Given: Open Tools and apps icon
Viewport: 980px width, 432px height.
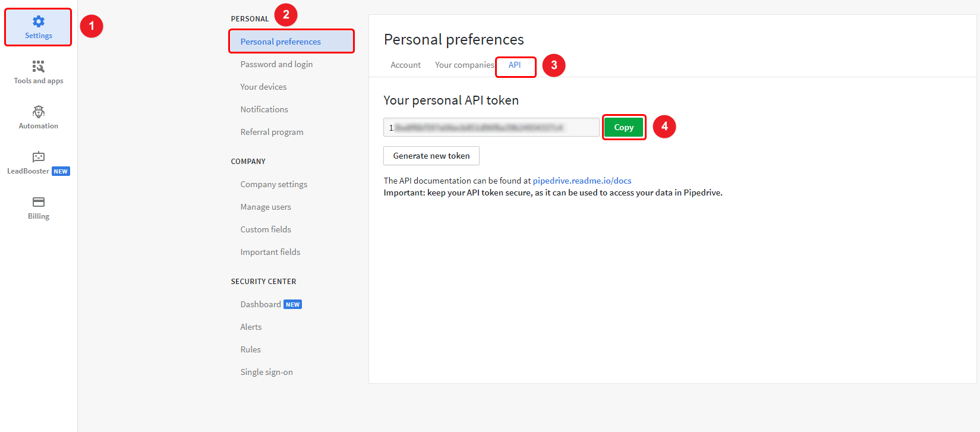Looking at the screenshot, I should [x=39, y=66].
